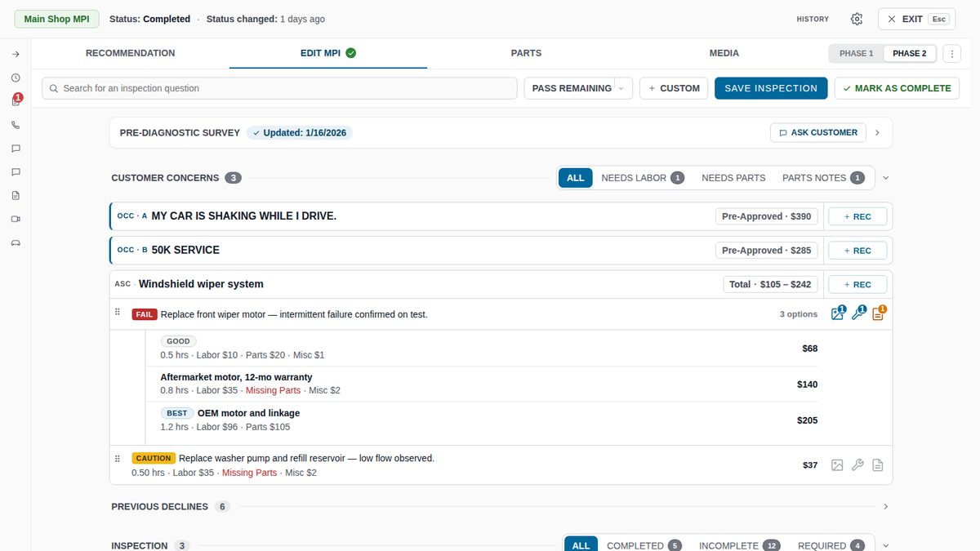
Task: Filter concerns by Parts Notes
Action: click(x=823, y=178)
